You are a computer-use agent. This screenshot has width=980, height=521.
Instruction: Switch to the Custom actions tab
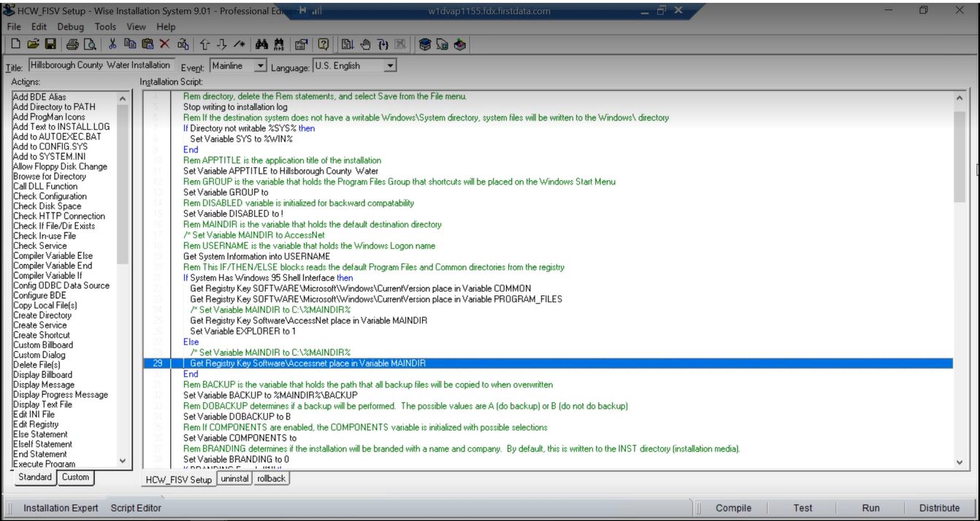(75, 477)
